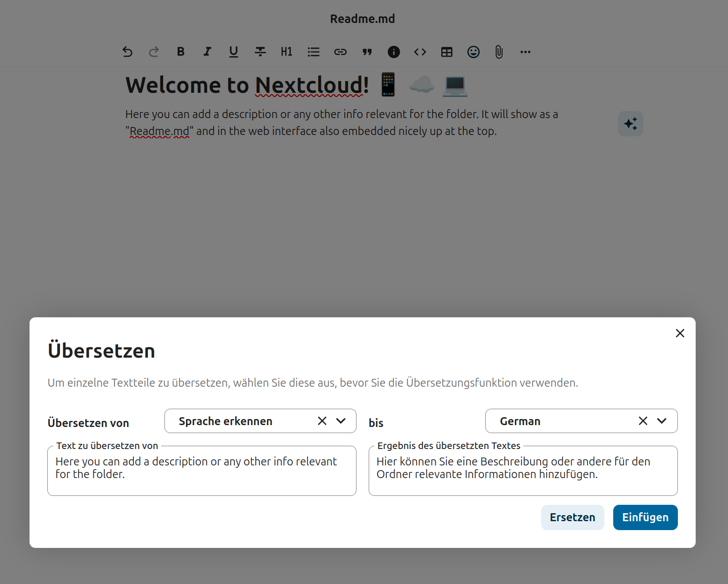The width and height of the screenshot is (728, 584).
Task: Click the Einfügen button
Action: tap(646, 517)
